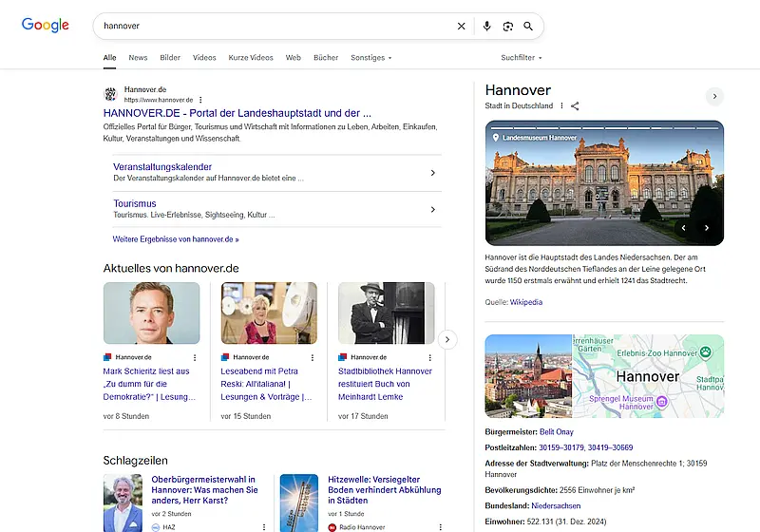Click the HAZ source icon
760x532 pixels.
[x=156, y=527]
